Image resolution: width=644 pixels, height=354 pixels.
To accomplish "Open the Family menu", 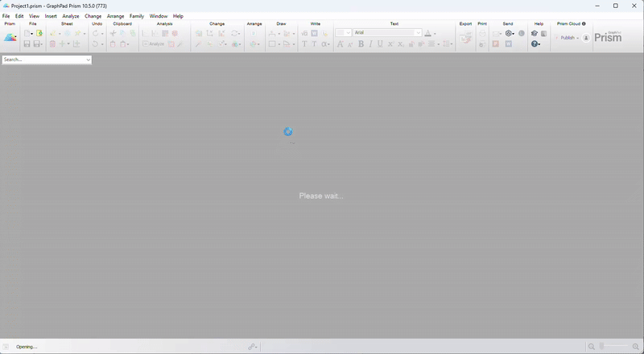I will pyautogui.click(x=137, y=16).
